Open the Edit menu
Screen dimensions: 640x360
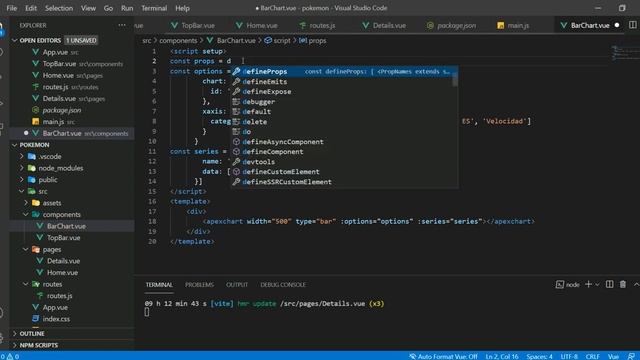coord(31,8)
